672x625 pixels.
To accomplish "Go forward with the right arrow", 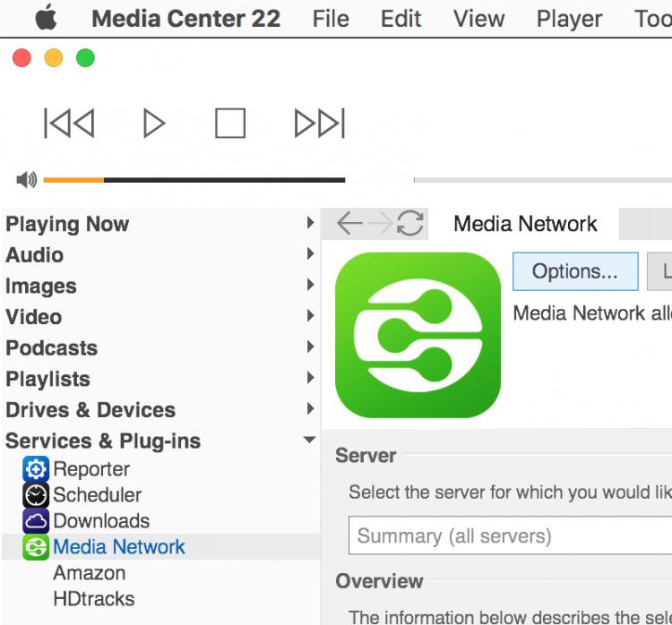I will [380, 223].
